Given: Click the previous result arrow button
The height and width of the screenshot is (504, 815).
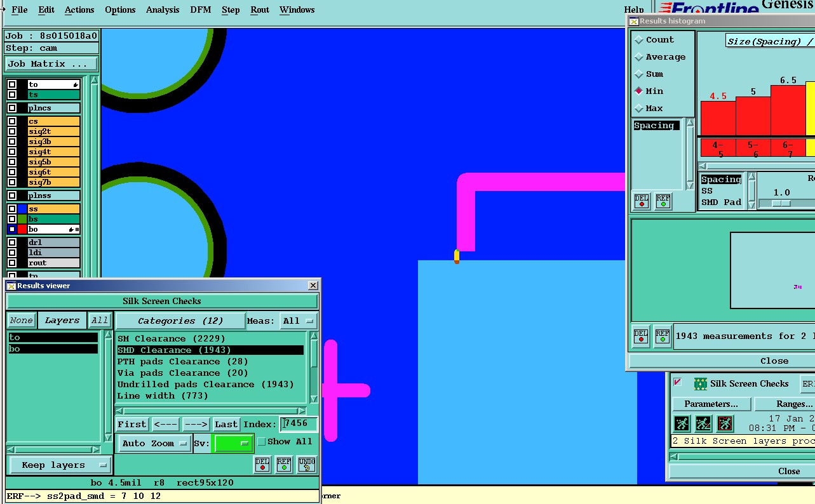Looking at the screenshot, I should pyautogui.click(x=166, y=424).
